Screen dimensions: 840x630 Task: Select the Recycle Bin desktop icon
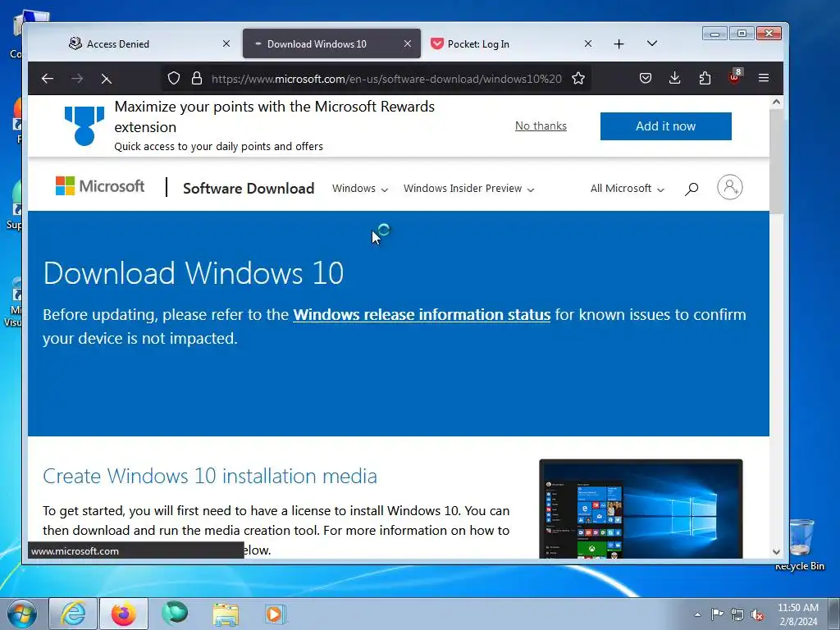tap(800, 545)
